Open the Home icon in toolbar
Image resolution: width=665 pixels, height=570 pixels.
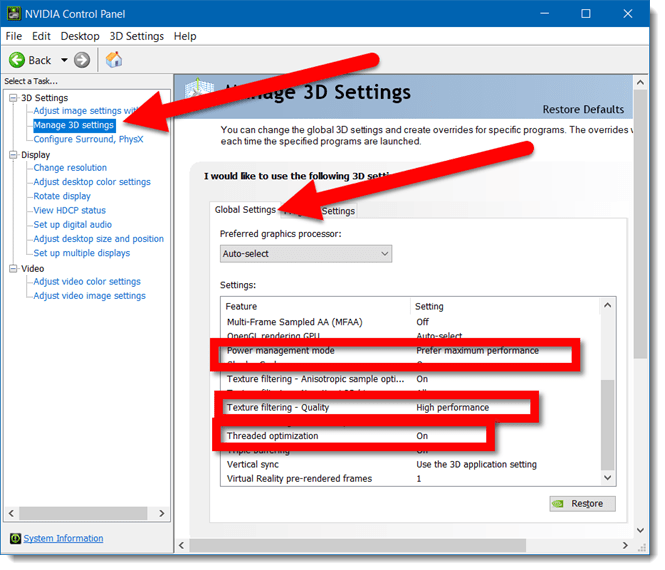pos(114,60)
